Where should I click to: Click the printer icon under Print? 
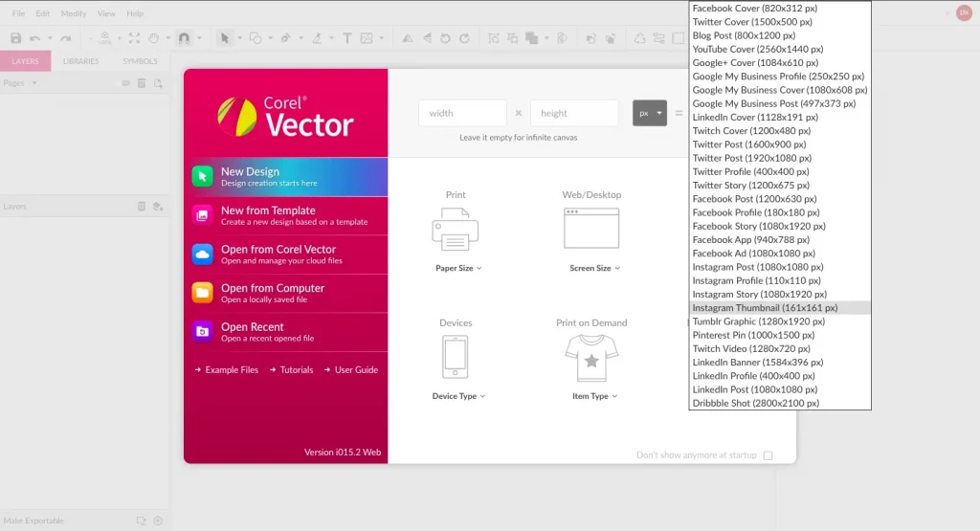click(x=455, y=230)
